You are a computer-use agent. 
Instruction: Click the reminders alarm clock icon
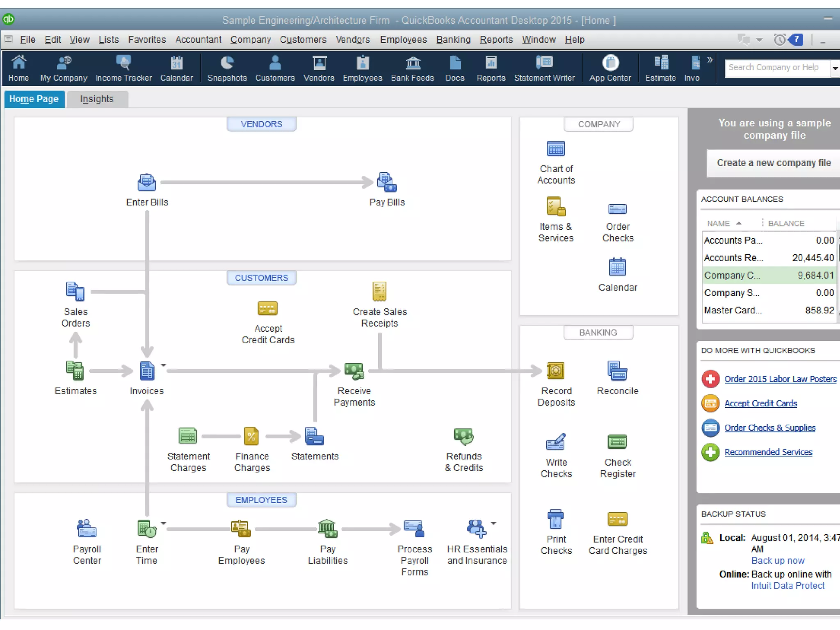coord(779,40)
